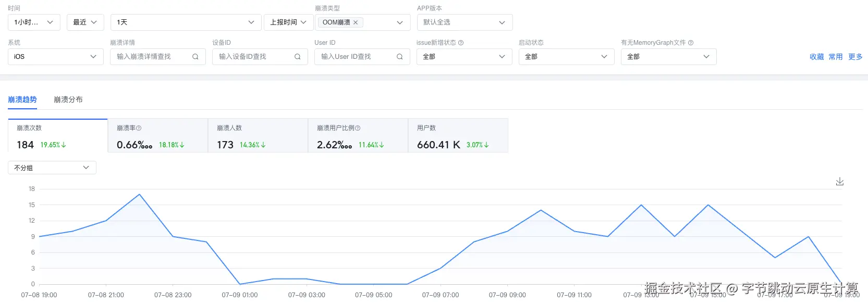The height and width of the screenshot is (305, 868).
Task: Click search icon in User ID field
Action: click(x=400, y=57)
